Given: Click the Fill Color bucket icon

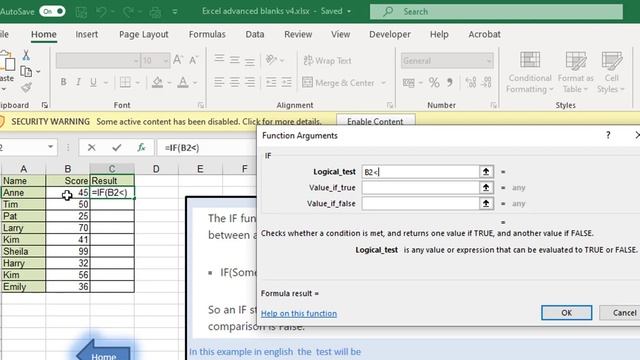Looking at the screenshot, I should (x=158, y=82).
